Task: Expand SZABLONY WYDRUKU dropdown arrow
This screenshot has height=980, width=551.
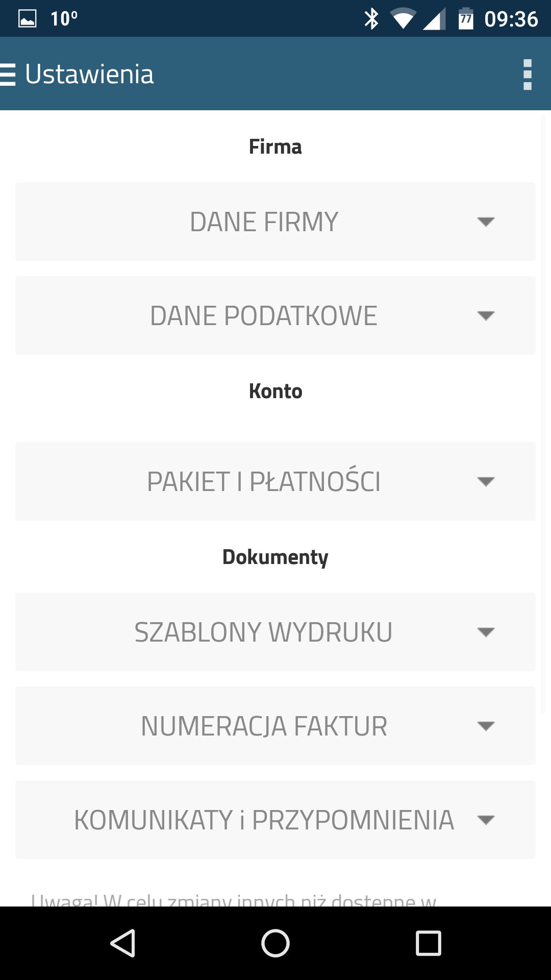Action: click(x=486, y=632)
